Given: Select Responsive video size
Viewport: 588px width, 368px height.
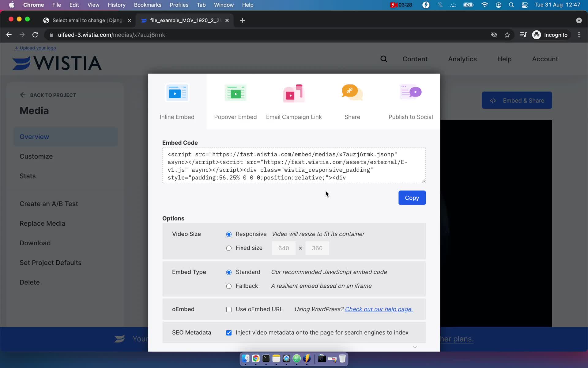Looking at the screenshot, I should [x=229, y=234].
